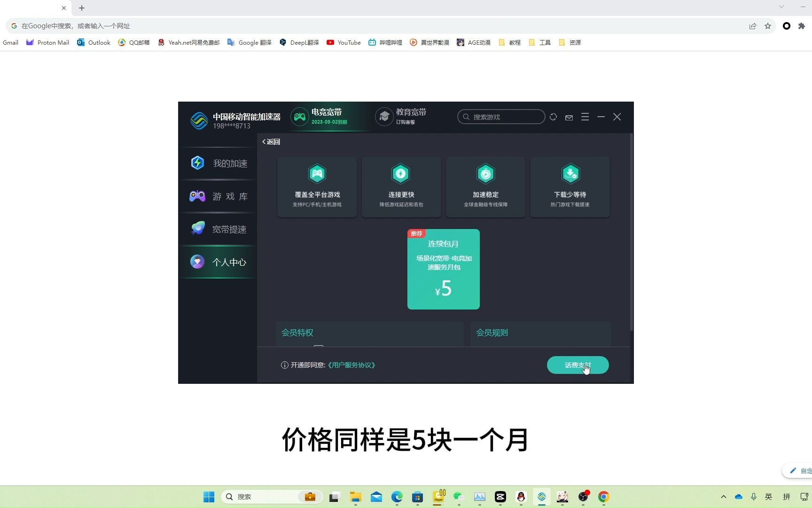
Task: Expand the 工具 bookmark folder
Action: (x=540, y=42)
